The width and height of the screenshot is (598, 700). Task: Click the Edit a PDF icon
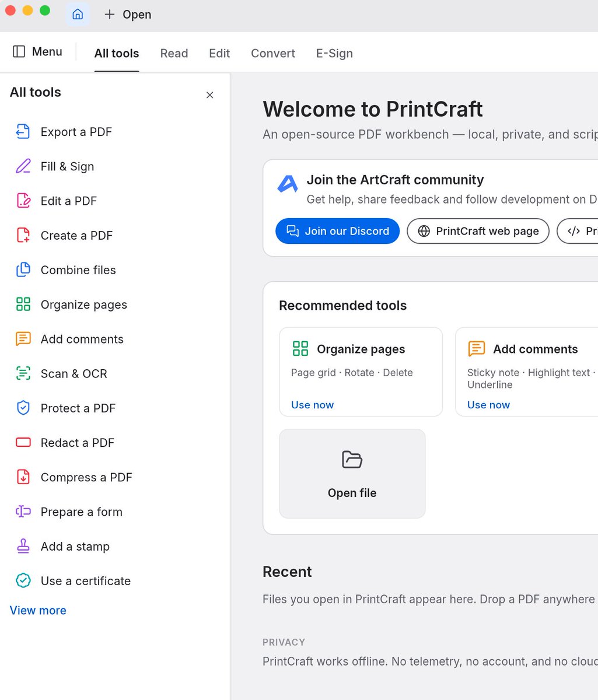pos(23,201)
